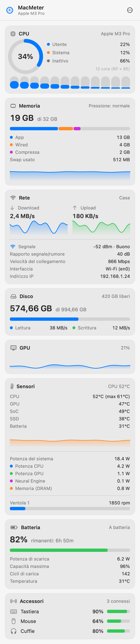Viewport: 140px width, 644px height.
Task: Click the Download speed graph
Action: [x=39, y=228]
